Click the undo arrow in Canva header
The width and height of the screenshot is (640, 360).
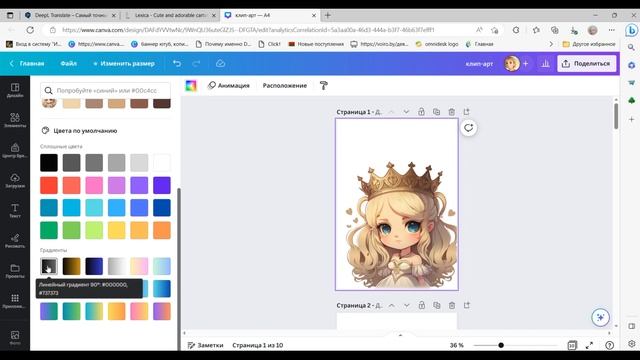pyautogui.click(x=177, y=64)
